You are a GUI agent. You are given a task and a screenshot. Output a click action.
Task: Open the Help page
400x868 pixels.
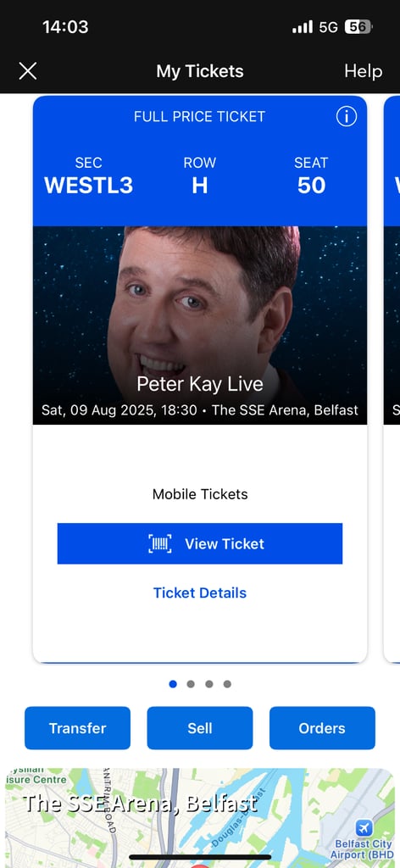[x=363, y=71]
